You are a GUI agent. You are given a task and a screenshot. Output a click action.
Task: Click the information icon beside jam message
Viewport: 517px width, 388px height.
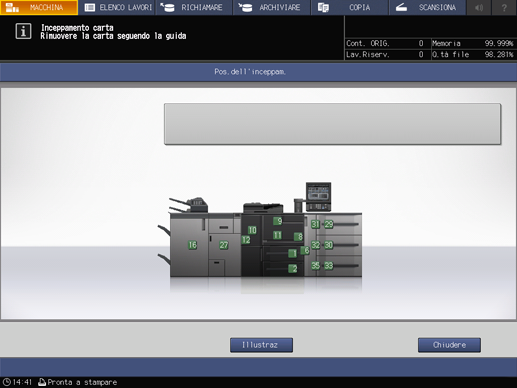point(23,31)
